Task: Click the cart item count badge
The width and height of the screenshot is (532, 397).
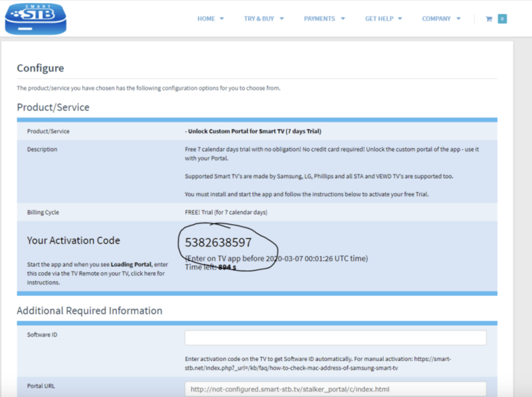Action: point(502,19)
